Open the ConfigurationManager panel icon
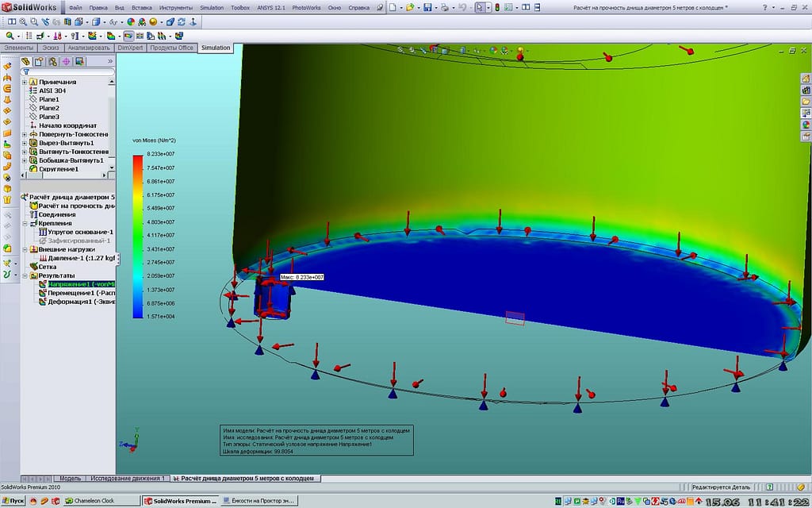This screenshot has width=812, height=508. point(52,62)
